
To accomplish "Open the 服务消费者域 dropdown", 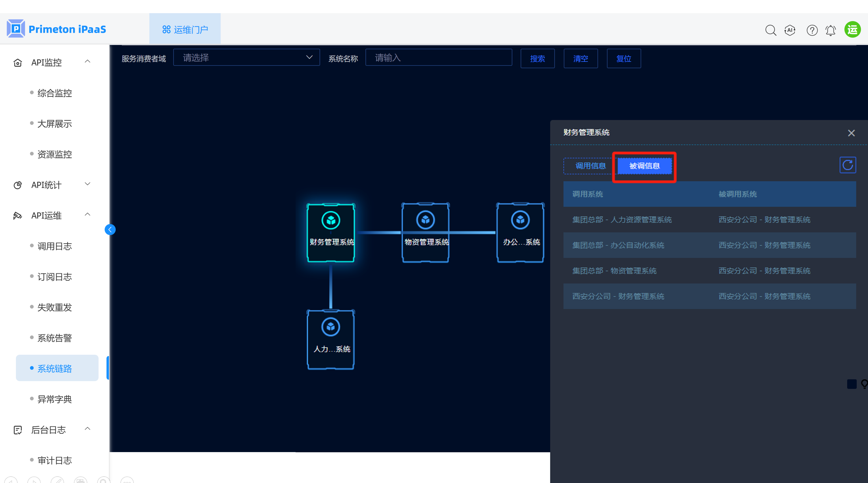I will pos(246,58).
